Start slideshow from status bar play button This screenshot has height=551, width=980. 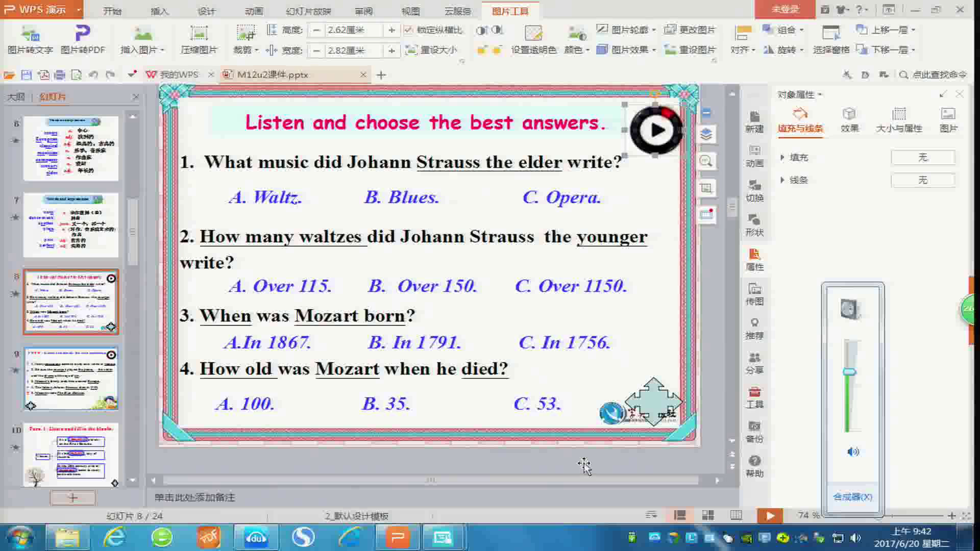pyautogui.click(x=770, y=516)
